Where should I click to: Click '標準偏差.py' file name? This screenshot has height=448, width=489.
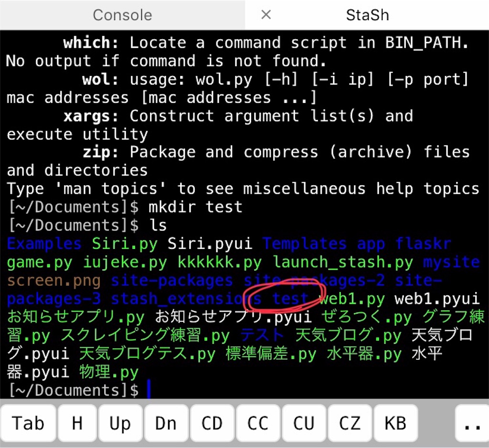271,354
